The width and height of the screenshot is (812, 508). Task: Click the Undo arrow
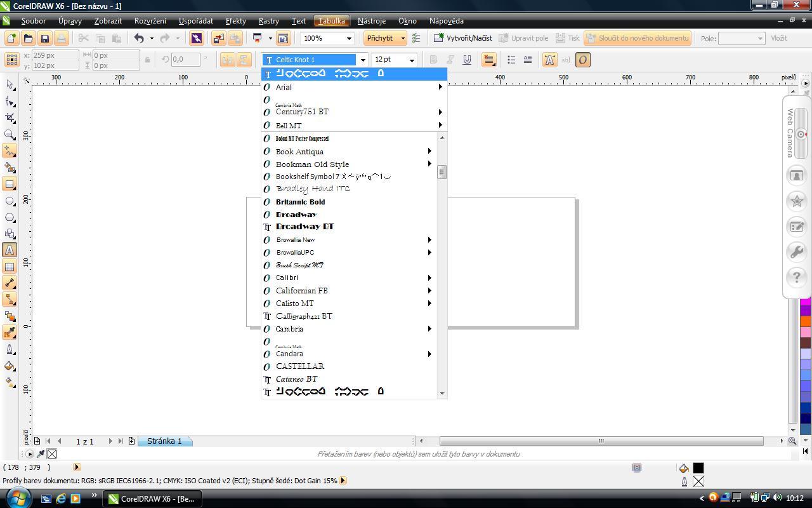(139, 39)
